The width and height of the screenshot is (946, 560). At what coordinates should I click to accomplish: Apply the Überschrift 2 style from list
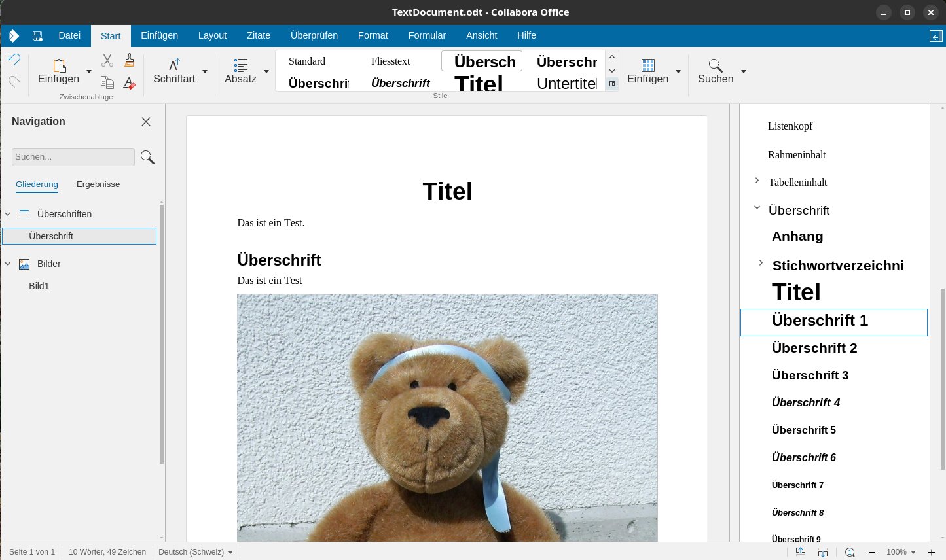click(x=814, y=348)
